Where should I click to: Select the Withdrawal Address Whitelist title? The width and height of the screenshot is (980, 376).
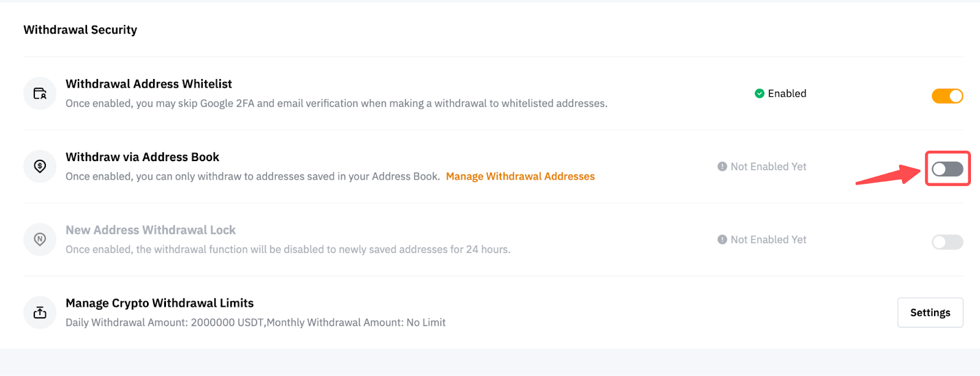[149, 84]
